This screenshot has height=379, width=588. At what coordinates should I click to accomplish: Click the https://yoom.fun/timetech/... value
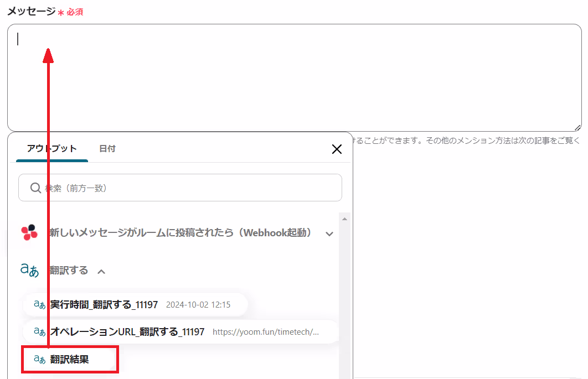[x=266, y=332]
